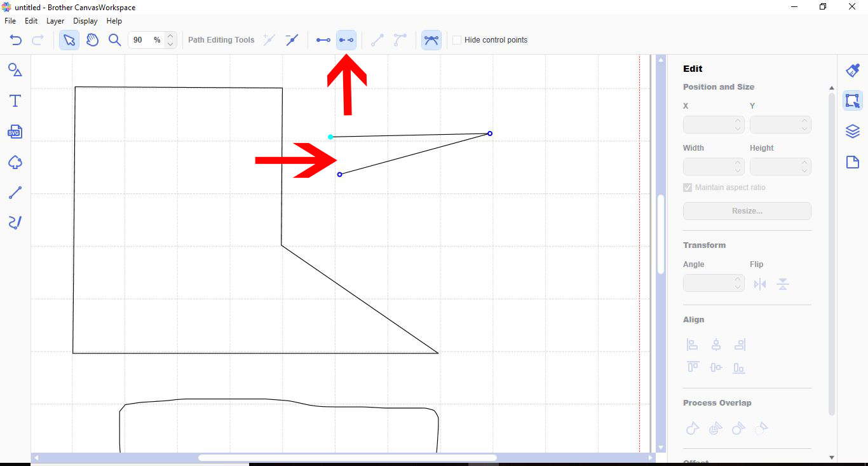Viewport: 868px width, 466px height.
Task: Select the Zoom magnifier tool
Action: [114, 40]
